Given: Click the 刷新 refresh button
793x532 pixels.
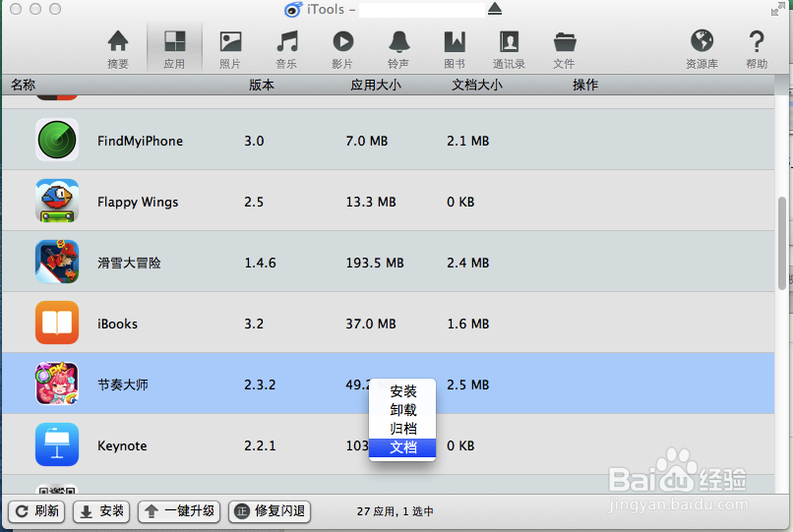Looking at the screenshot, I should pyautogui.click(x=36, y=511).
